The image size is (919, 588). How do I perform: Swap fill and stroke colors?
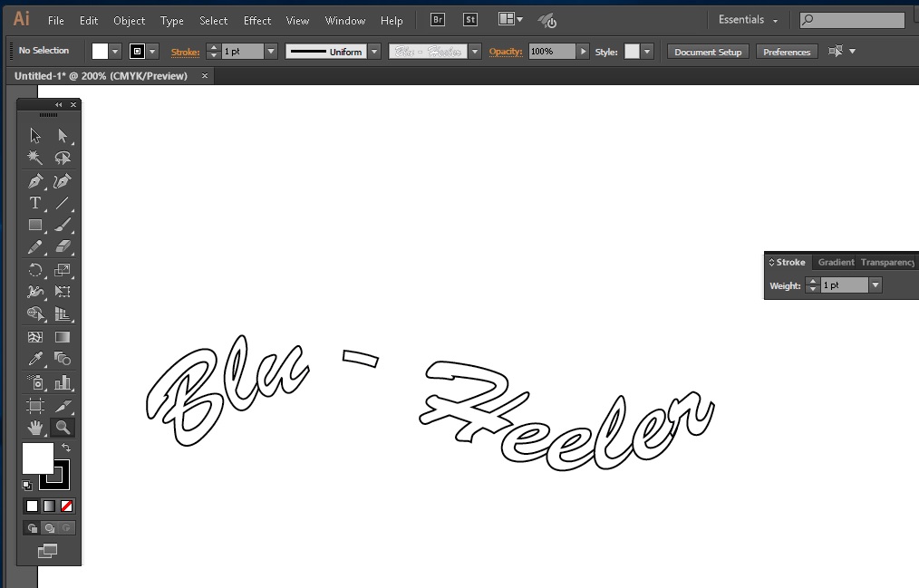point(66,448)
